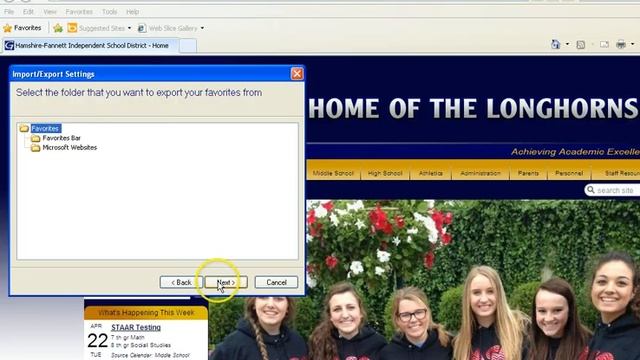Screen dimensions: 640x360
Task: Open the View menu
Action: pyautogui.click(x=50, y=12)
